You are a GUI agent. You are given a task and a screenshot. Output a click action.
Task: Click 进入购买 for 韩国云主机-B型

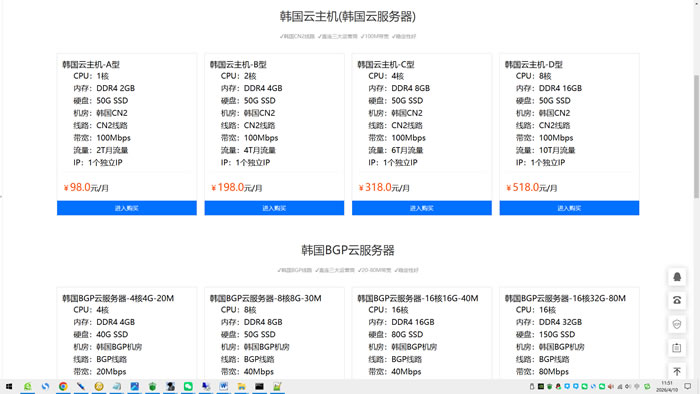pyautogui.click(x=274, y=208)
